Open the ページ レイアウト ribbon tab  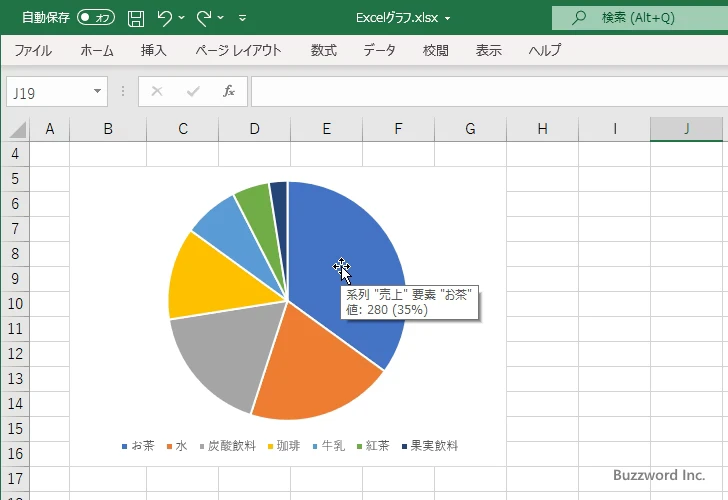pos(238,50)
